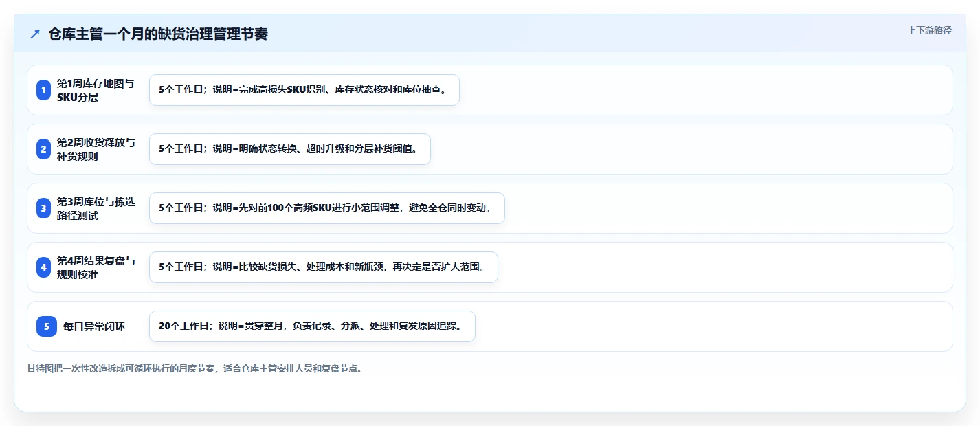
Task: Click the step 3 number badge
Action: pos(44,208)
